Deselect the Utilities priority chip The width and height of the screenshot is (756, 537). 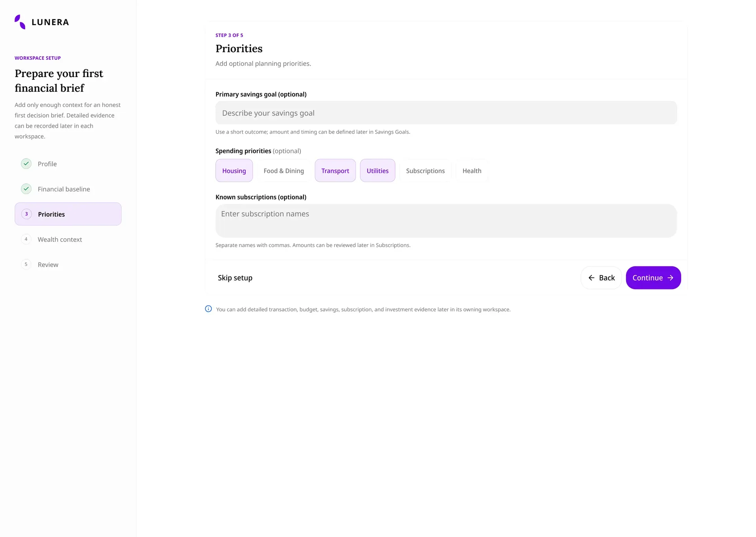coord(378,171)
